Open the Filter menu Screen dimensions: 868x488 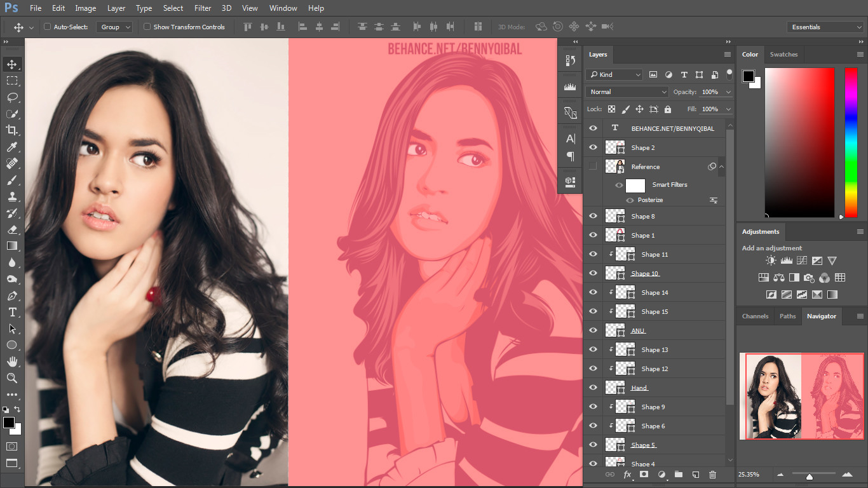[203, 8]
